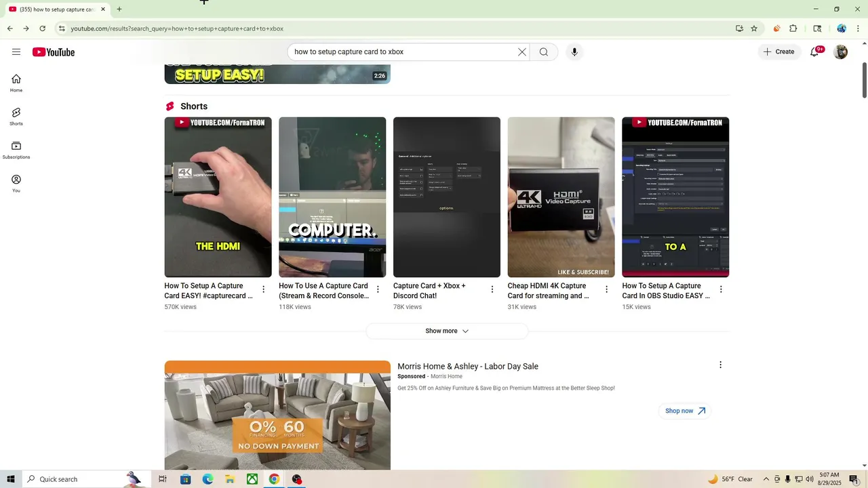This screenshot has height=488, width=868.
Task: Open the 'THE HDMI' short thumbnail
Action: (218, 197)
